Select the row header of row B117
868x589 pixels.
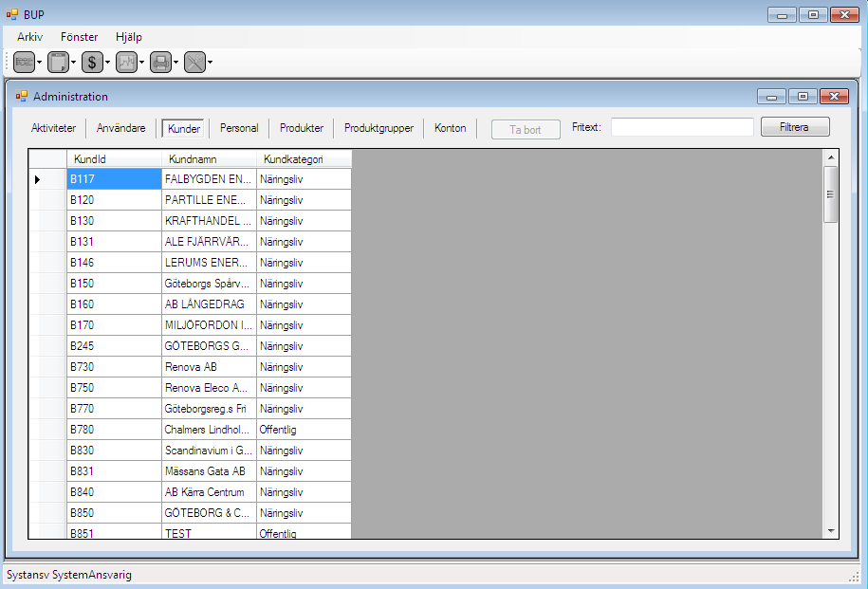coord(47,179)
